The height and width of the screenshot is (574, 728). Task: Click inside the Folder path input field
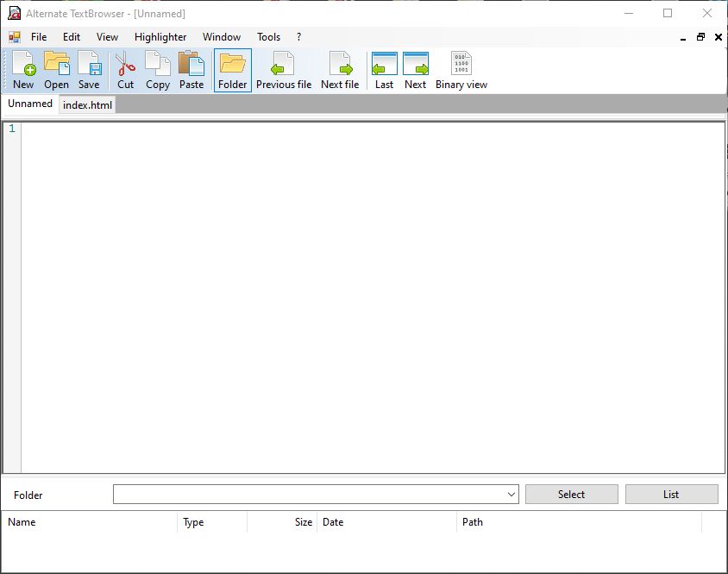point(311,494)
